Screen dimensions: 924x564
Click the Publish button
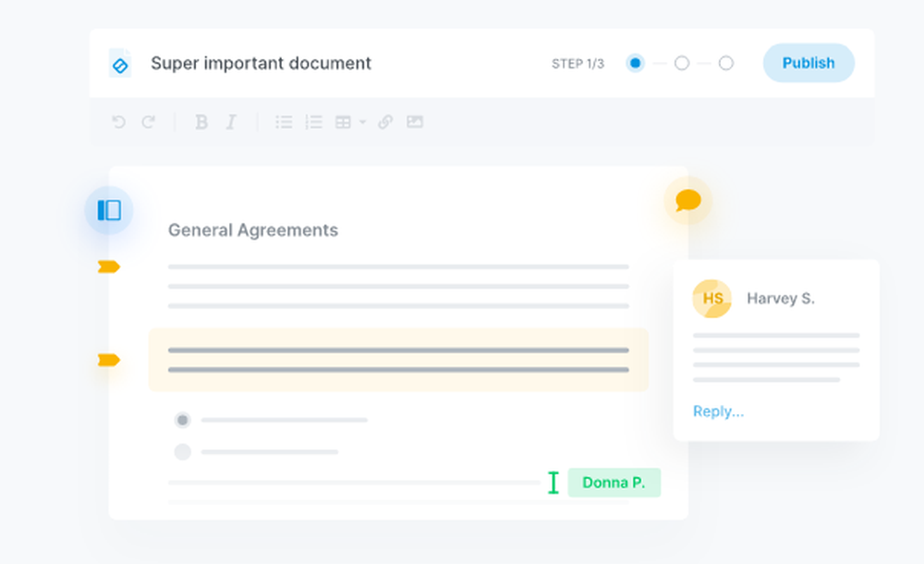[x=808, y=63]
